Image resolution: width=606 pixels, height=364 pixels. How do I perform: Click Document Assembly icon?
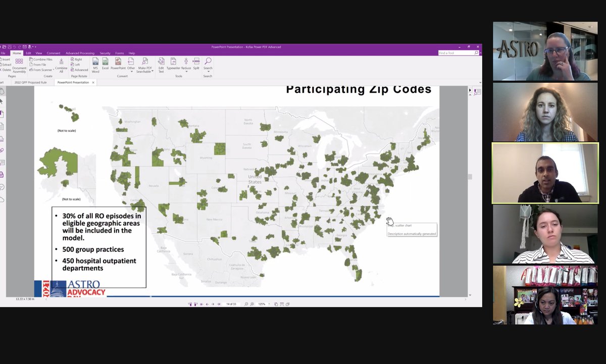point(19,65)
